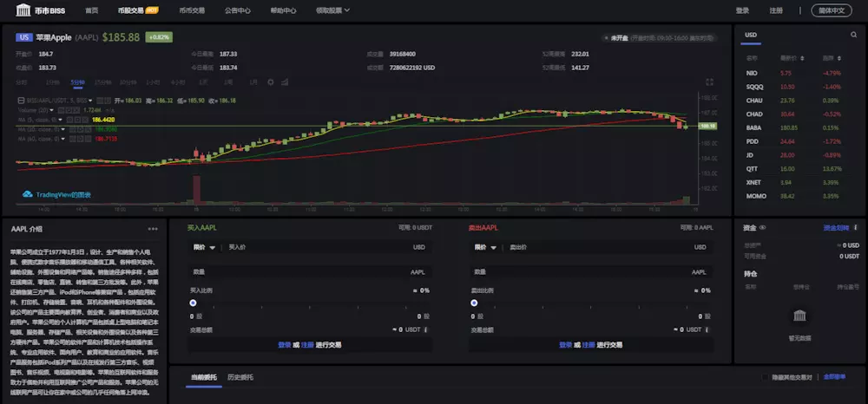
Task: Open the 币币交易 nav item
Action: pos(192,10)
